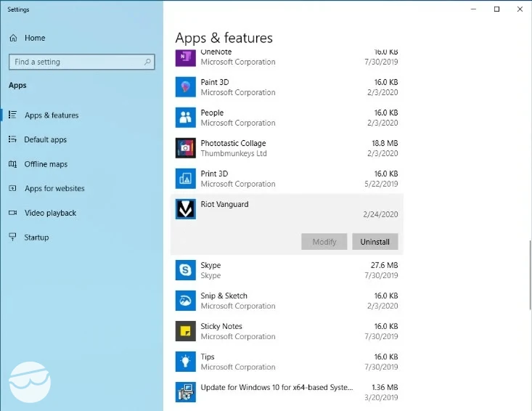
Task: Select the Phototastic Collage icon
Action: [186, 148]
